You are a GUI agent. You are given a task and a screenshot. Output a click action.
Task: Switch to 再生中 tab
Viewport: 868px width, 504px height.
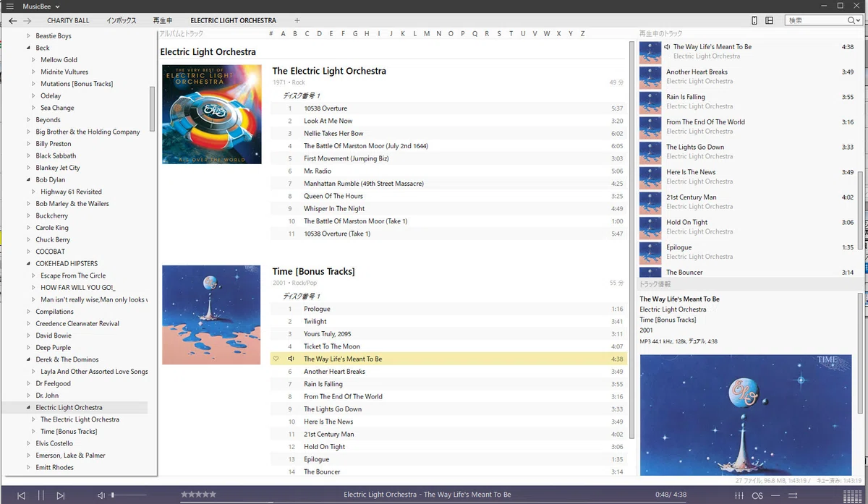163,21
